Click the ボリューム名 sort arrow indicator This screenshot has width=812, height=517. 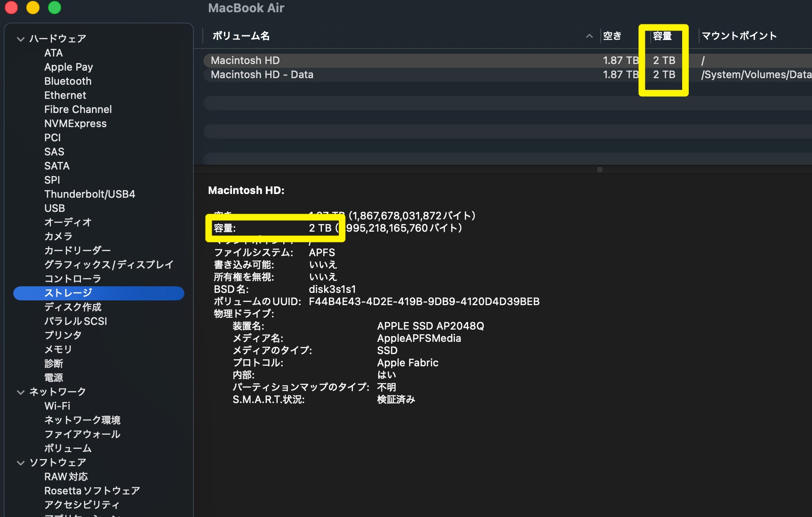[589, 36]
